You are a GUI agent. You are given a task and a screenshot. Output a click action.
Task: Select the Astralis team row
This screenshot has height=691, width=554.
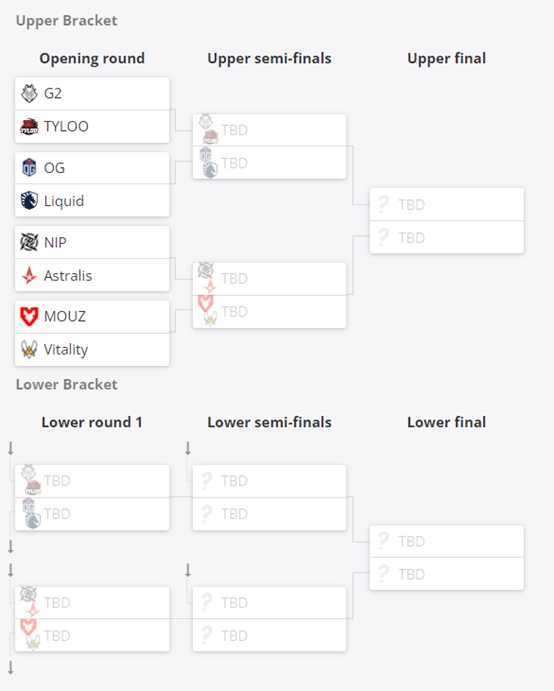click(92, 275)
